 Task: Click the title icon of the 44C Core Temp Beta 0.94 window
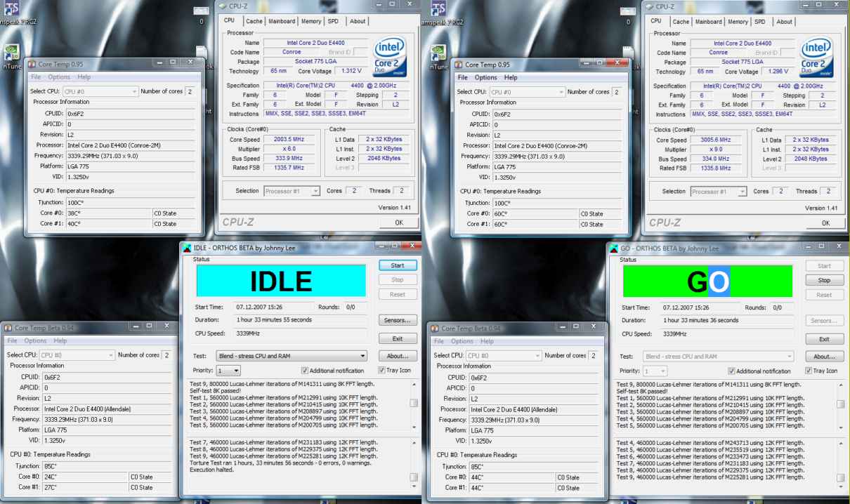436,328
